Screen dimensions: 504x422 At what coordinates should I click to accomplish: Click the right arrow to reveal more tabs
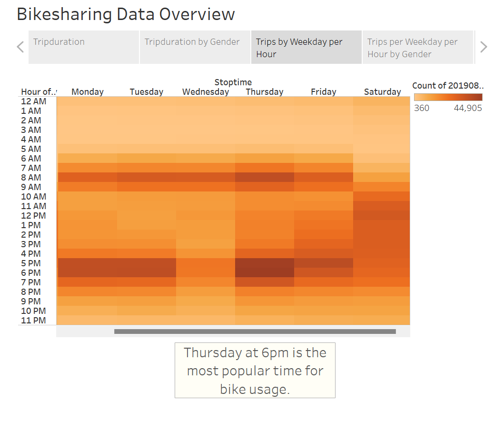point(484,46)
